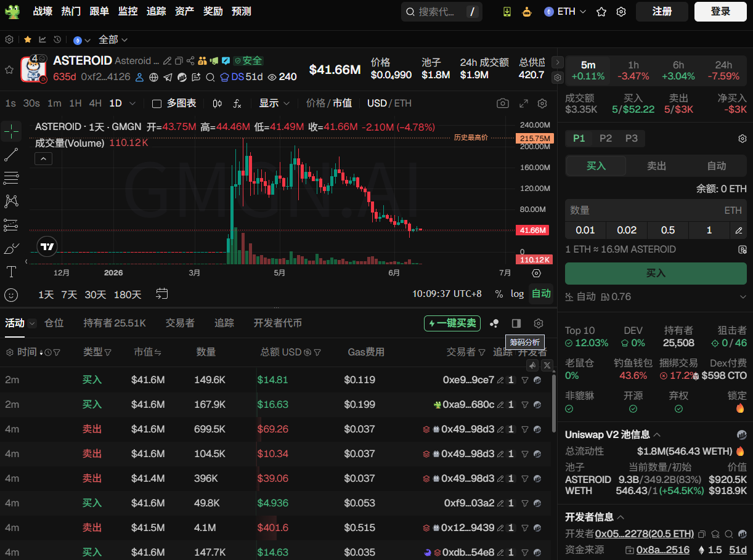Image resolution: width=753 pixels, height=560 pixels.
Task: Toggle percent scale on chart
Action: pos(499,294)
